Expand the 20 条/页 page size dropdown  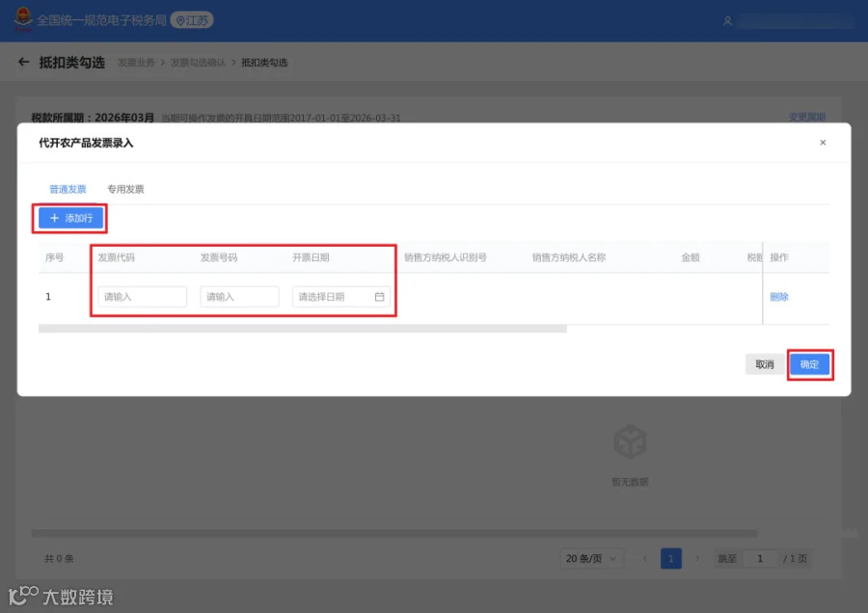pos(590,559)
